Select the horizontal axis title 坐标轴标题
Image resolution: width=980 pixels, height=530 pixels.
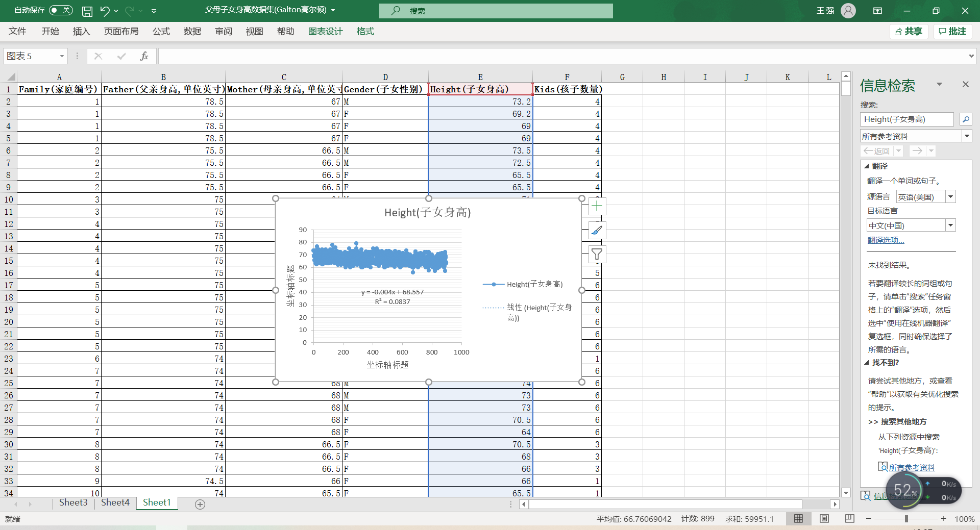pyautogui.click(x=387, y=365)
